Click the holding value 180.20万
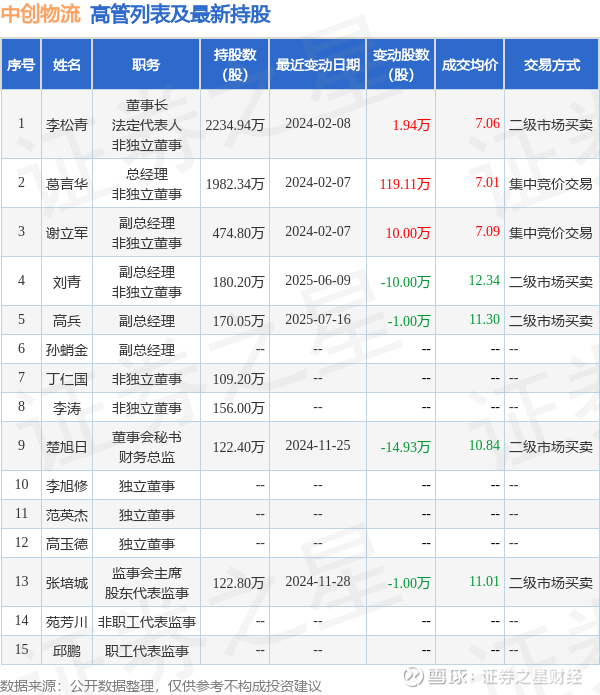The width and height of the screenshot is (600, 695). click(238, 282)
